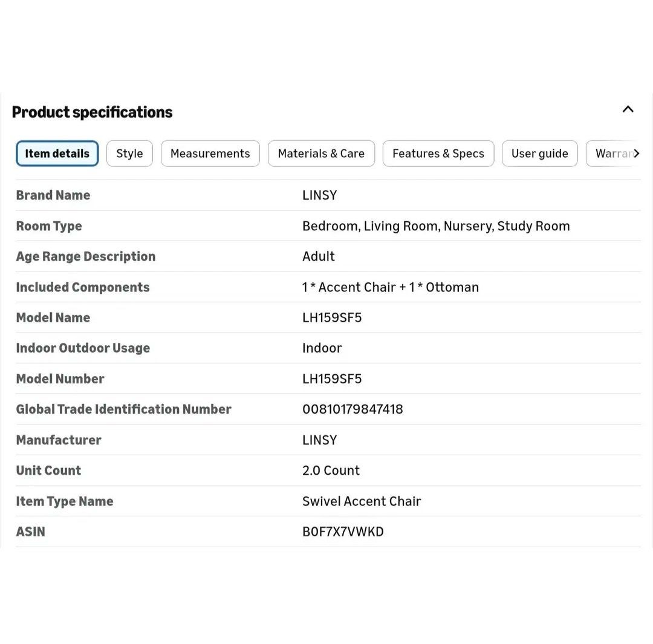Select the partially visible Warranty tab
Viewport: 653px width, 644px height.
[611, 154]
